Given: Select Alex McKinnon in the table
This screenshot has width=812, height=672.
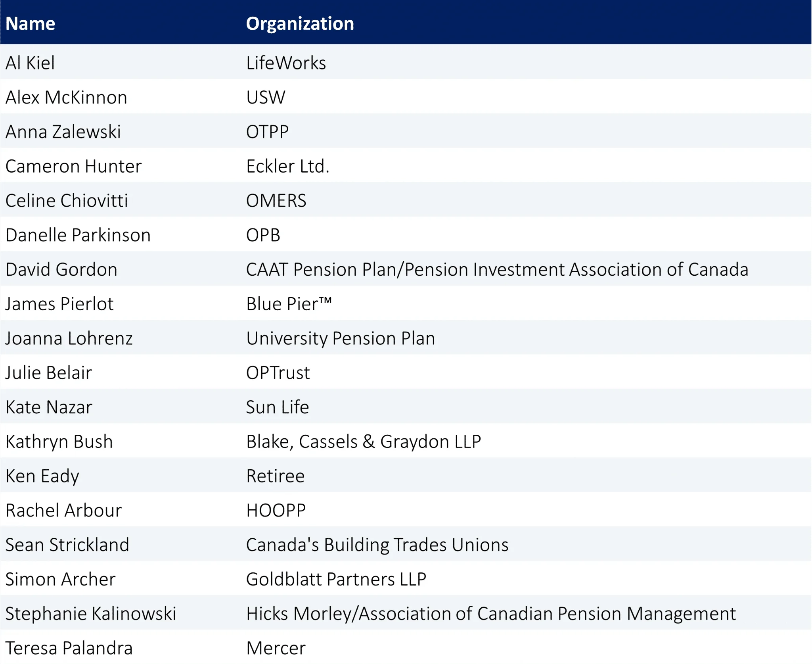Looking at the screenshot, I should (x=66, y=97).
